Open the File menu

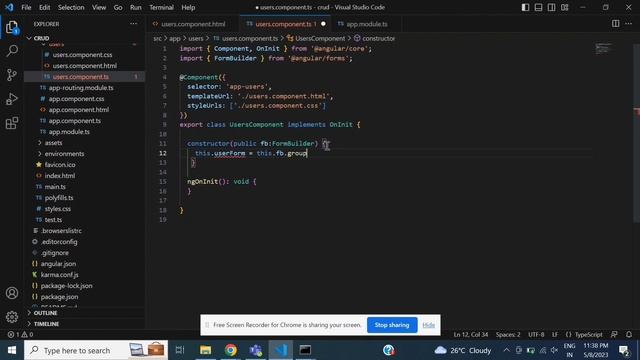[26, 7]
